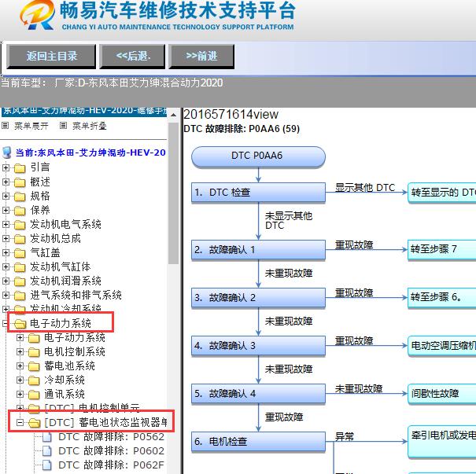Click the 菜单展开 link
This screenshot has height=474, width=476.
(x=31, y=126)
